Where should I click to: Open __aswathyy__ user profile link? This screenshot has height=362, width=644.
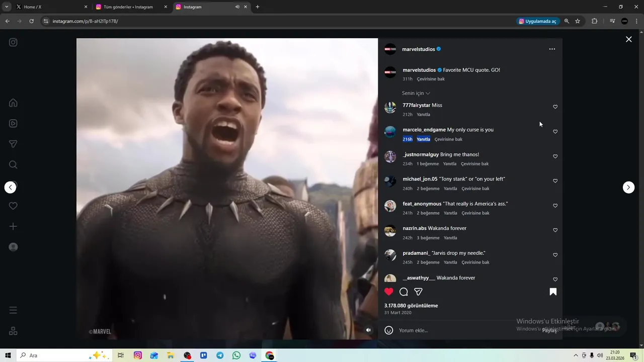(x=419, y=278)
